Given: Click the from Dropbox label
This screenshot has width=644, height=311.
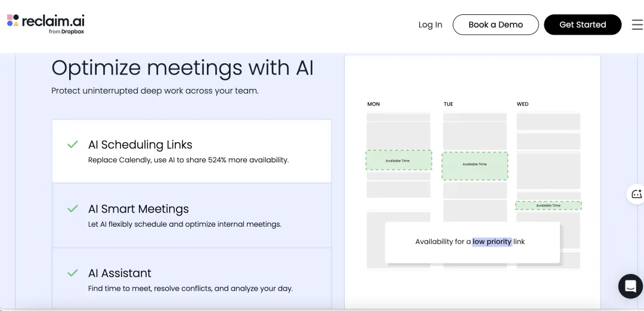Looking at the screenshot, I should (x=66, y=32).
